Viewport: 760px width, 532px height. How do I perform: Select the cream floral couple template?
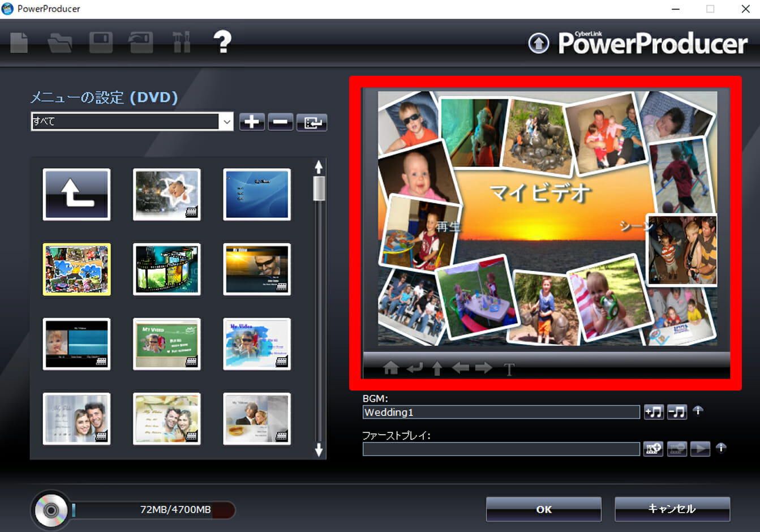[x=166, y=418]
